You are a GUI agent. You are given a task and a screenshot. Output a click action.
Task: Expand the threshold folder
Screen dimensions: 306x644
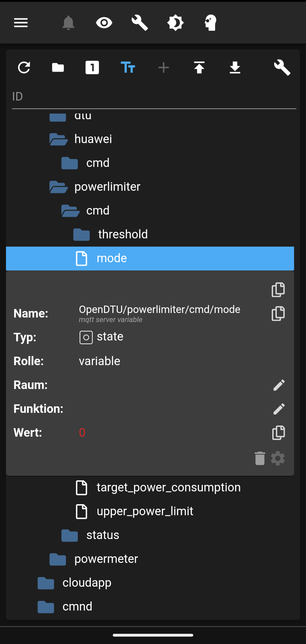click(x=82, y=235)
